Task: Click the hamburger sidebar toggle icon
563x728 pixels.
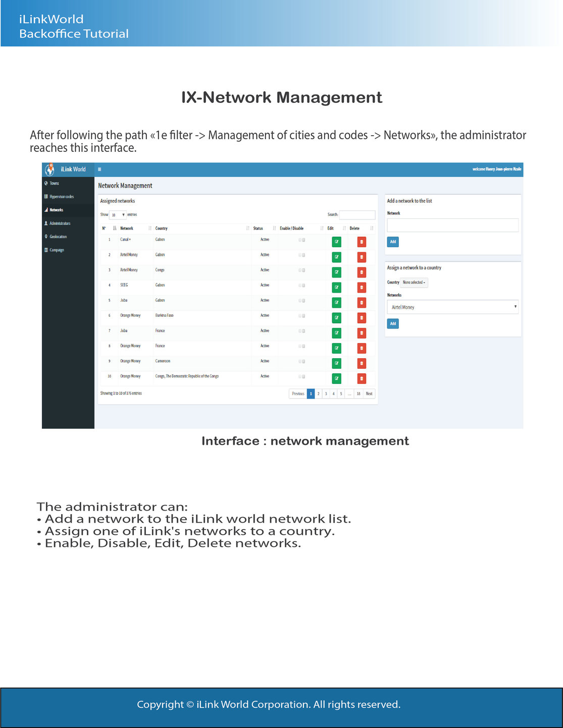Action: pyautogui.click(x=99, y=170)
